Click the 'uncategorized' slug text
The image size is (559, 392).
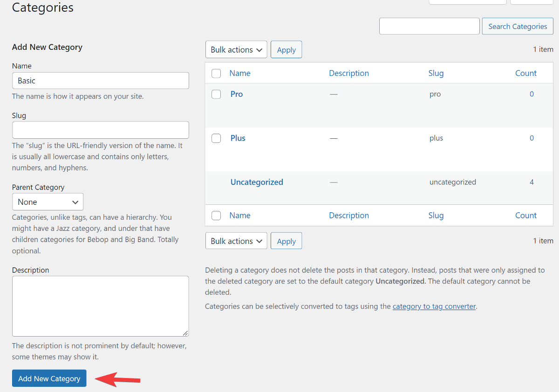point(453,182)
